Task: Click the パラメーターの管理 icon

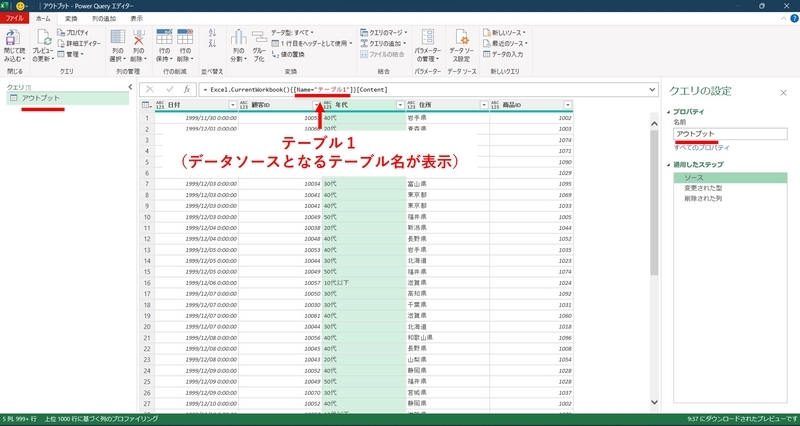Action: [428, 37]
